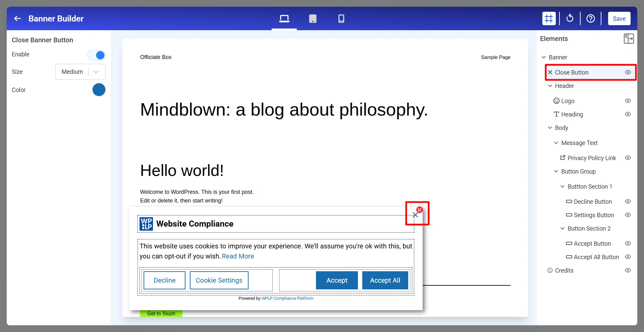Open the help question mark icon

point(590,18)
